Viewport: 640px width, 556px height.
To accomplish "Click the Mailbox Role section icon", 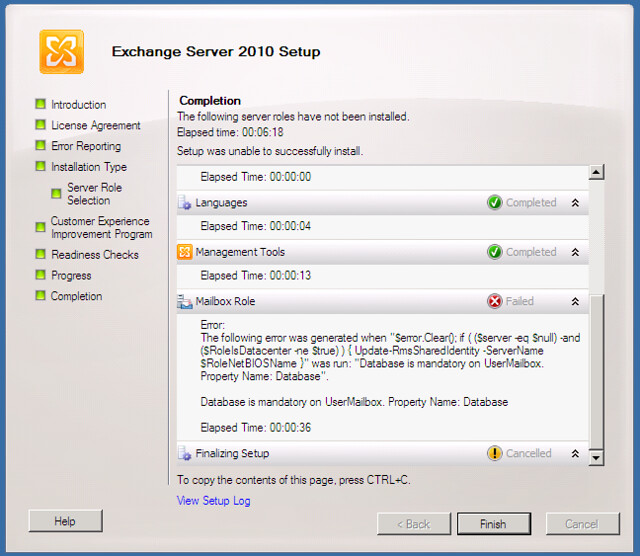I will [x=184, y=301].
